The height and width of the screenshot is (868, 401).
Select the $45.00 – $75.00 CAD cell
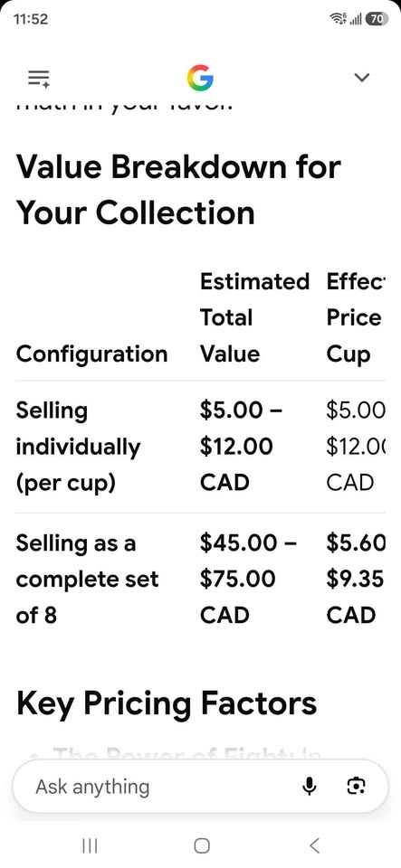coord(248,579)
